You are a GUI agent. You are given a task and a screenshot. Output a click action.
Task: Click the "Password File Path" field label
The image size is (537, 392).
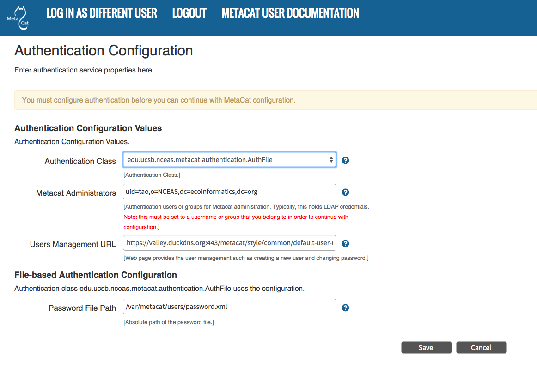[x=82, y=308]
